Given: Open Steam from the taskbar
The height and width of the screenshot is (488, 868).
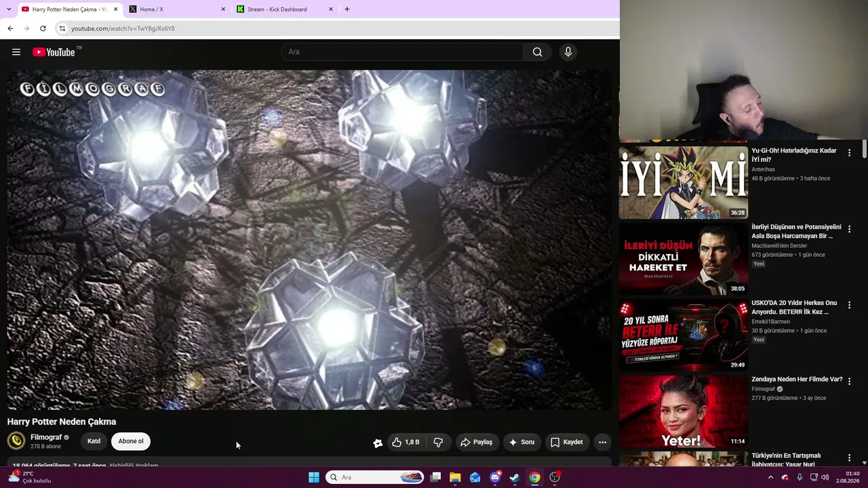Looking at the screenshot, I should tap(515, 477).
